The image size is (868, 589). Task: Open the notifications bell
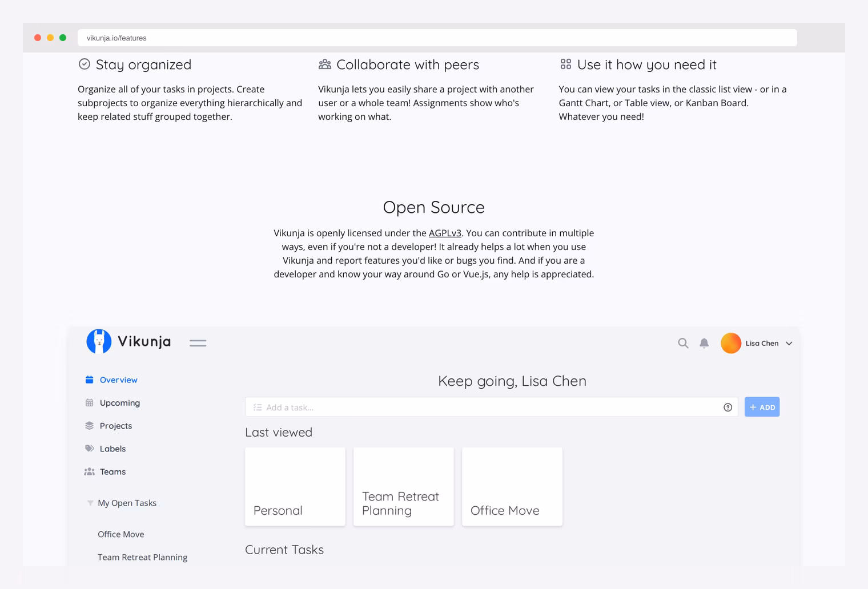coord(704,343)
